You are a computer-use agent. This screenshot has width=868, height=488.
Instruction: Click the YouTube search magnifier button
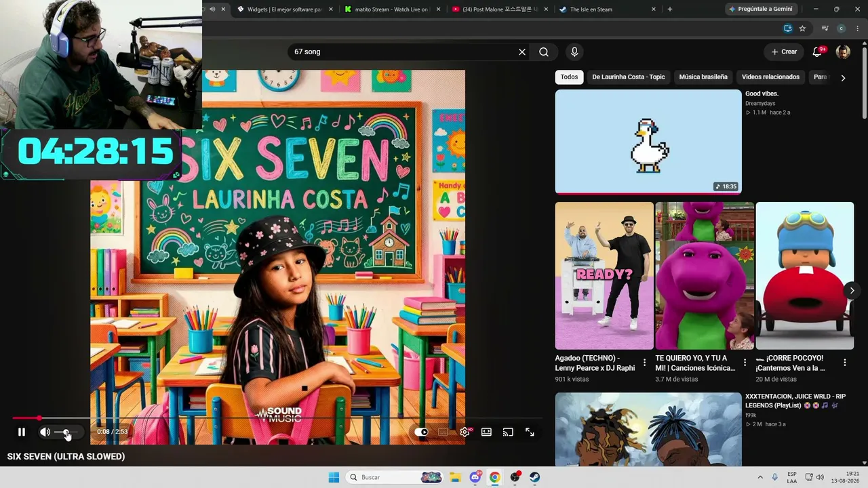pyautogui.click(x=544, y=52)
